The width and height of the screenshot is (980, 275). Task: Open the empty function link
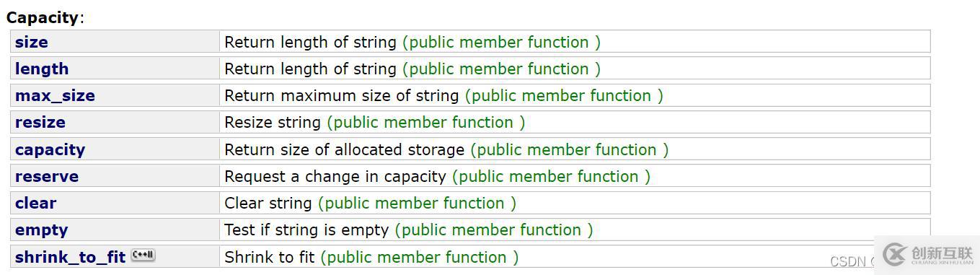(x=41, y=230)
